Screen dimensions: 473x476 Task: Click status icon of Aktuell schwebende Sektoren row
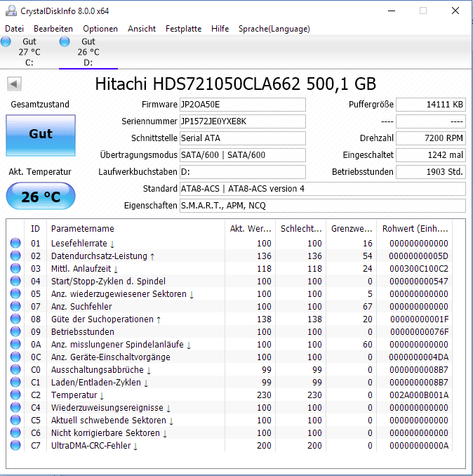click(15, 420)
